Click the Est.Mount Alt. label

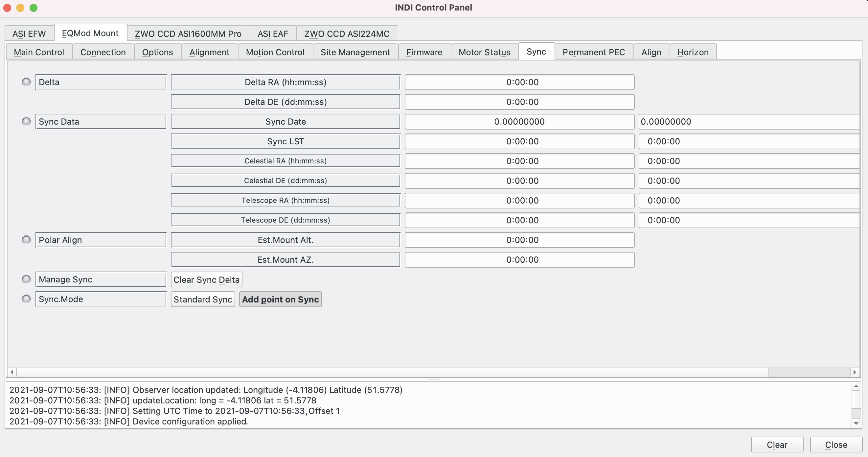tap(286, 240)
